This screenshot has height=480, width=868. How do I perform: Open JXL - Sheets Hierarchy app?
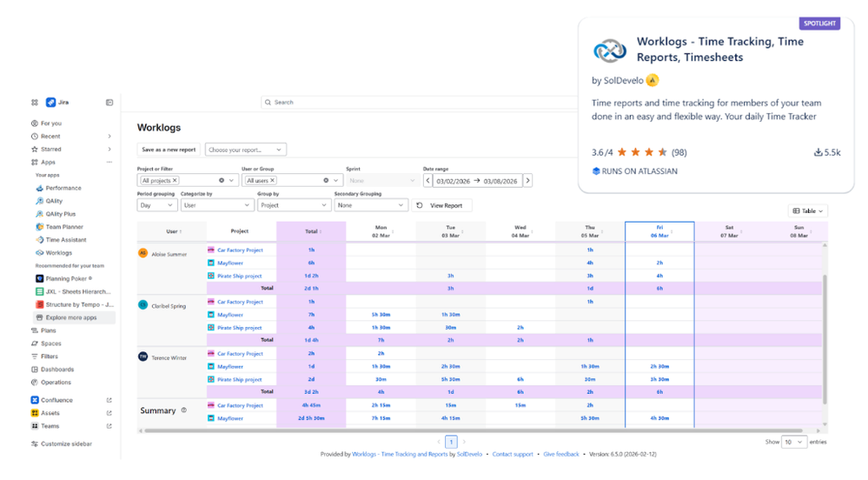[73, 291]
